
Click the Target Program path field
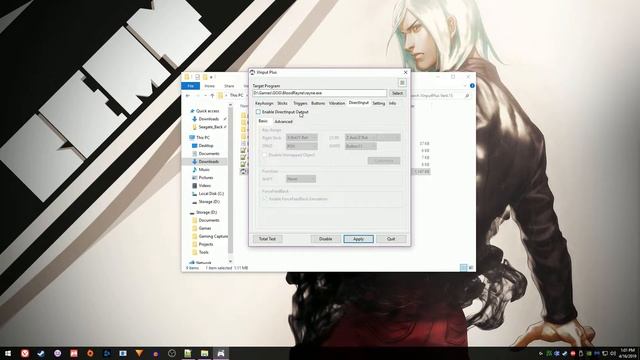[319, 93]
